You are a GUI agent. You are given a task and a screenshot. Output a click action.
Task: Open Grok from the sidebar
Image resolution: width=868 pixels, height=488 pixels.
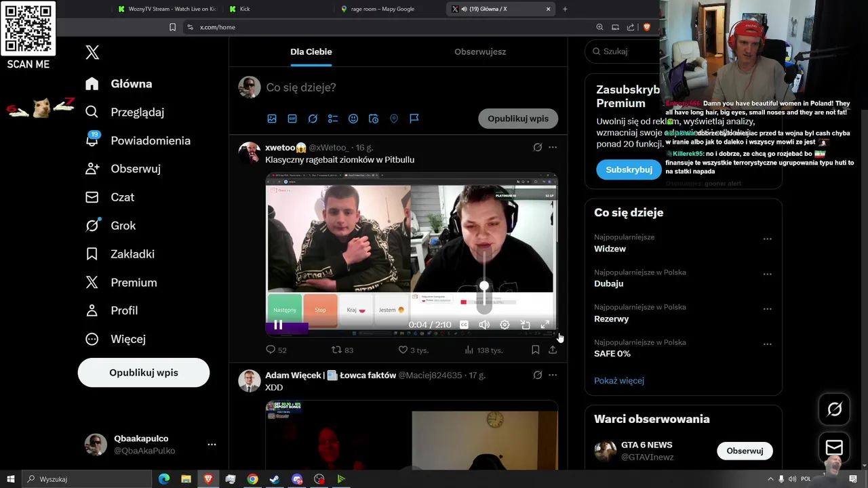[x=111, y=226]
